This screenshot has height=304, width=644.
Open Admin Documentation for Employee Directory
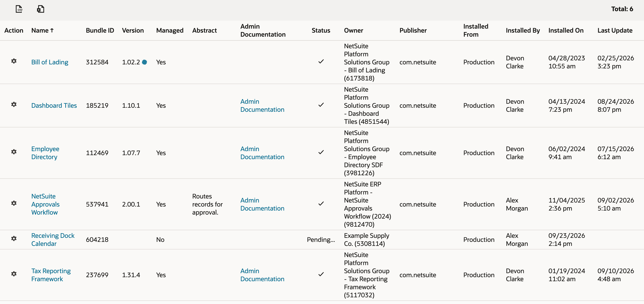click(262, 153)
